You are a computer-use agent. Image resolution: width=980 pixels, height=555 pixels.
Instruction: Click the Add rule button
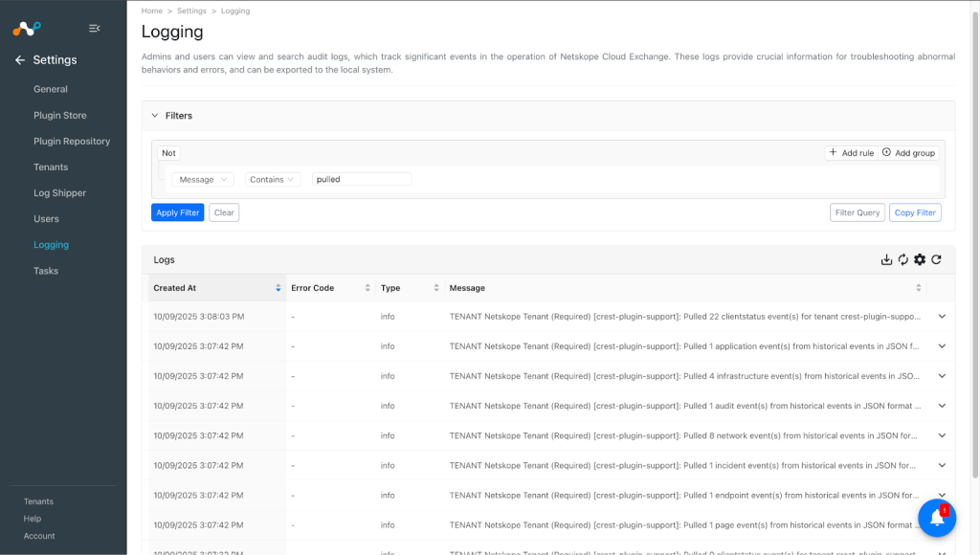(x=851, y=153)
